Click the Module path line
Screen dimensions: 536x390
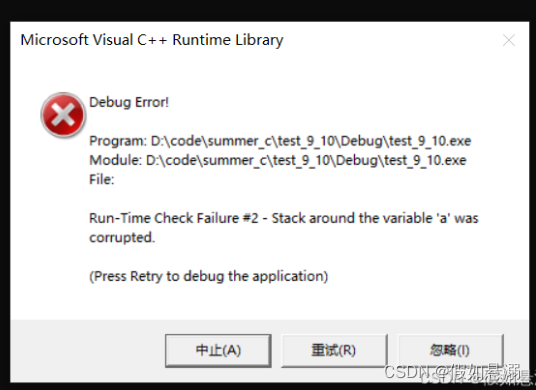tap(278, 160)
